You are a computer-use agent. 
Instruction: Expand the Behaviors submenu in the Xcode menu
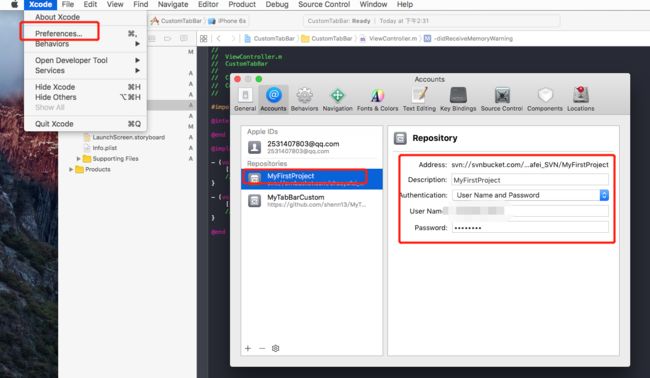point(85,44)
